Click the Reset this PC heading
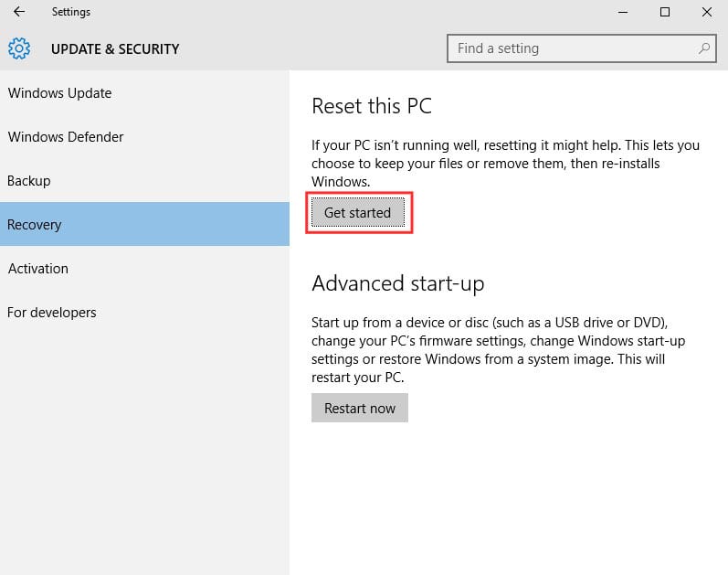Viewport: 728px width, 575px height. (x=372, y=106)
